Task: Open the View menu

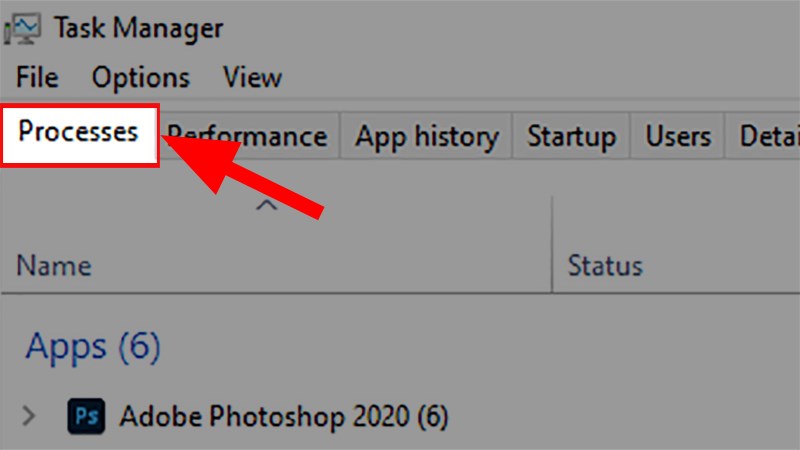Action: point(252,77)
